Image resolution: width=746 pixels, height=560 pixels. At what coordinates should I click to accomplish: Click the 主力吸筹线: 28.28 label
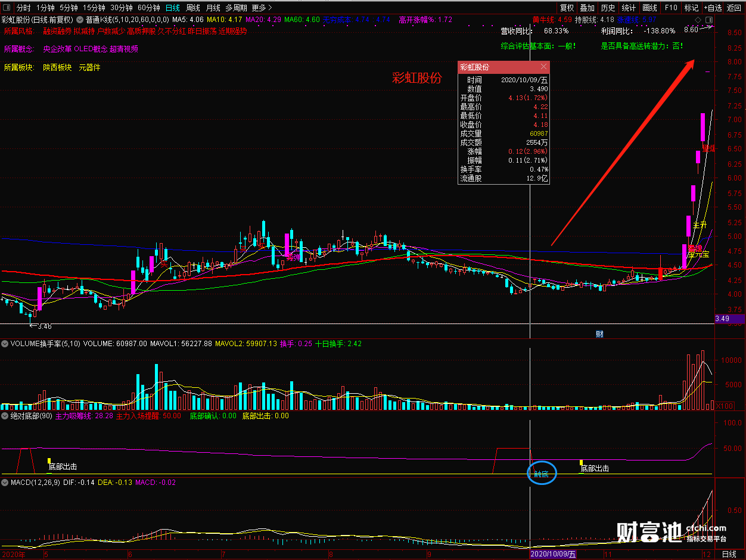tap(84, 416)
